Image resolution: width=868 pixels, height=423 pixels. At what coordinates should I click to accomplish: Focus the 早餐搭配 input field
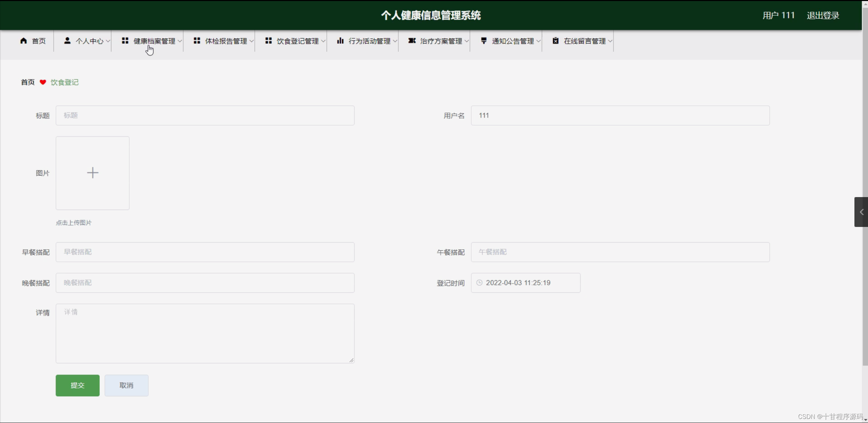click(205, 252)
